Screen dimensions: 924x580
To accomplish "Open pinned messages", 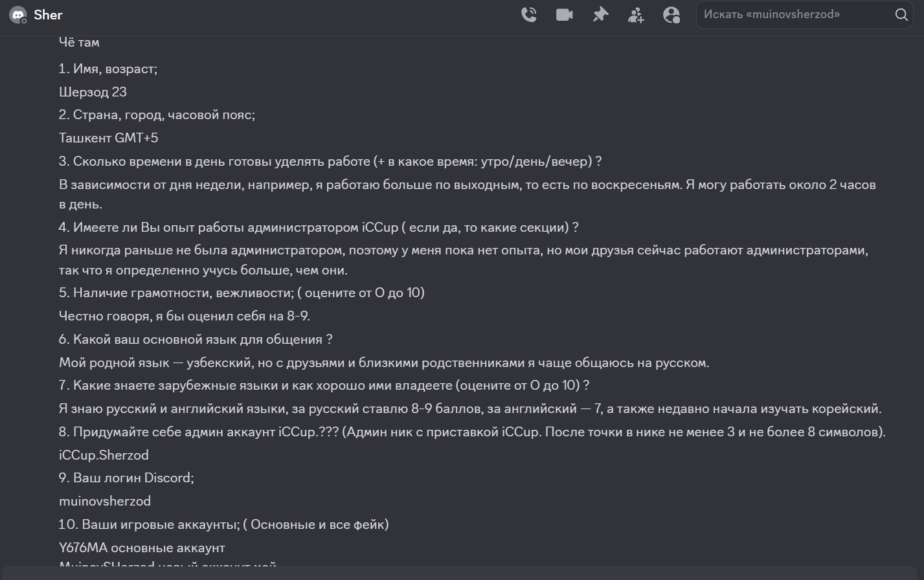I will point(600,14).
